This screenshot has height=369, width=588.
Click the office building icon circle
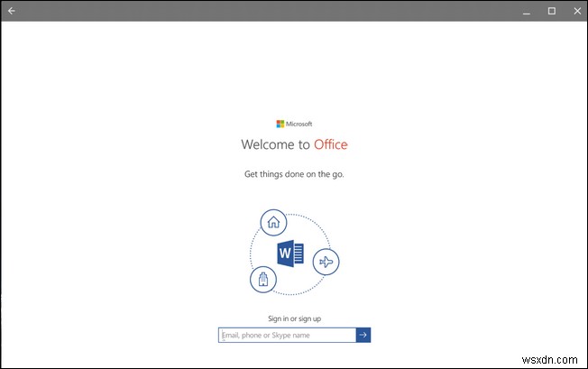263,280
